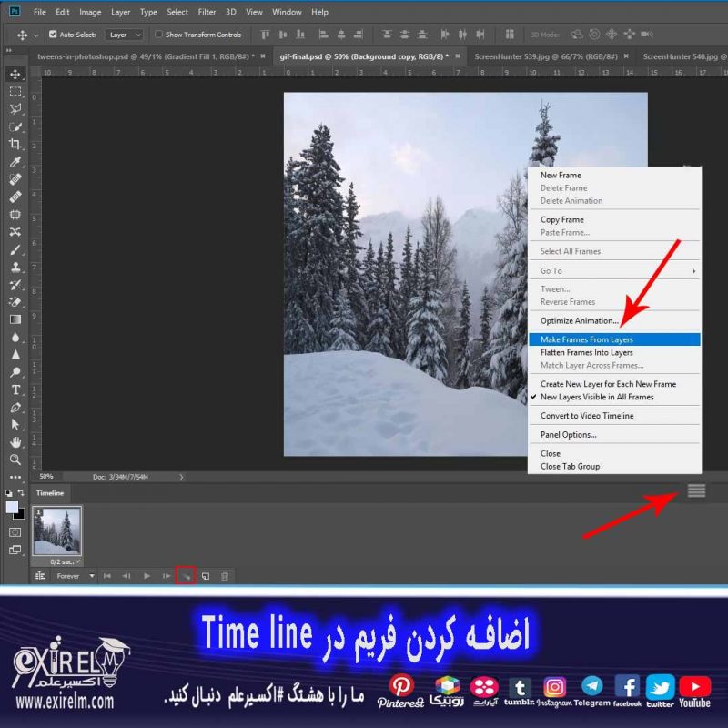This screenshot has width=728, height=728.
Task: Choose Convert to Video Timeline
Action: [615, 416]
